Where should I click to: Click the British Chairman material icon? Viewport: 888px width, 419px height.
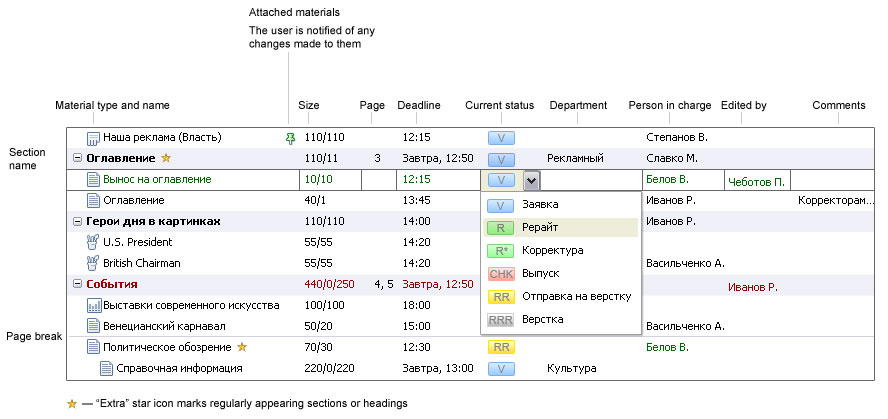click(x=94, y=263)
